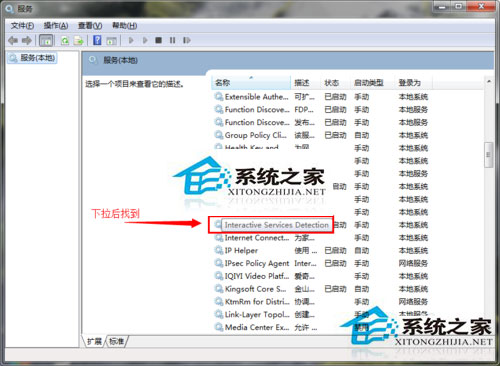The width and height of the screenshot is (500, 366).
Task: Open the 查看(V) menu
Action: point(90,26)
